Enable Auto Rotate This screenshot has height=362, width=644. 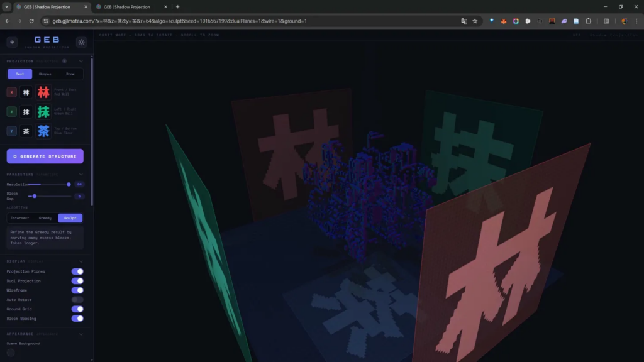tap(77, 300)
